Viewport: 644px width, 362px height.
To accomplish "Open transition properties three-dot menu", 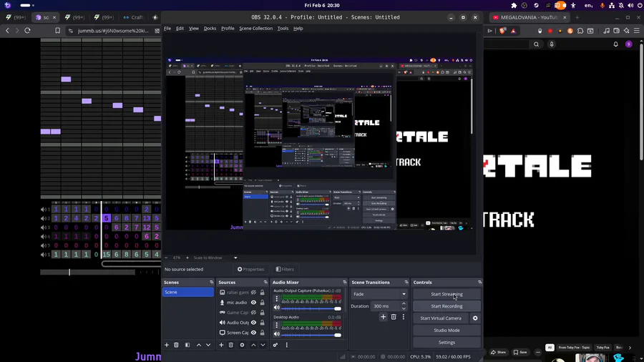I will (404, 317).
